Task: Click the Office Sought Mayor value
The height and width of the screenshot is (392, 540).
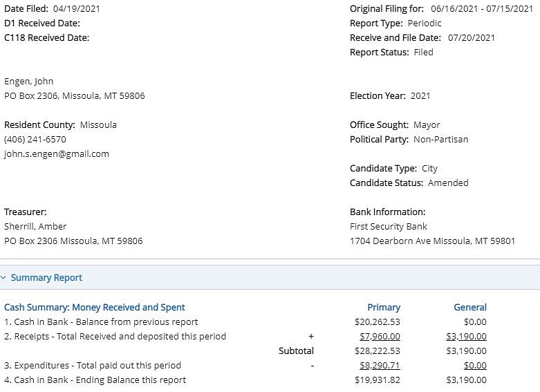Action: (427, 125)
